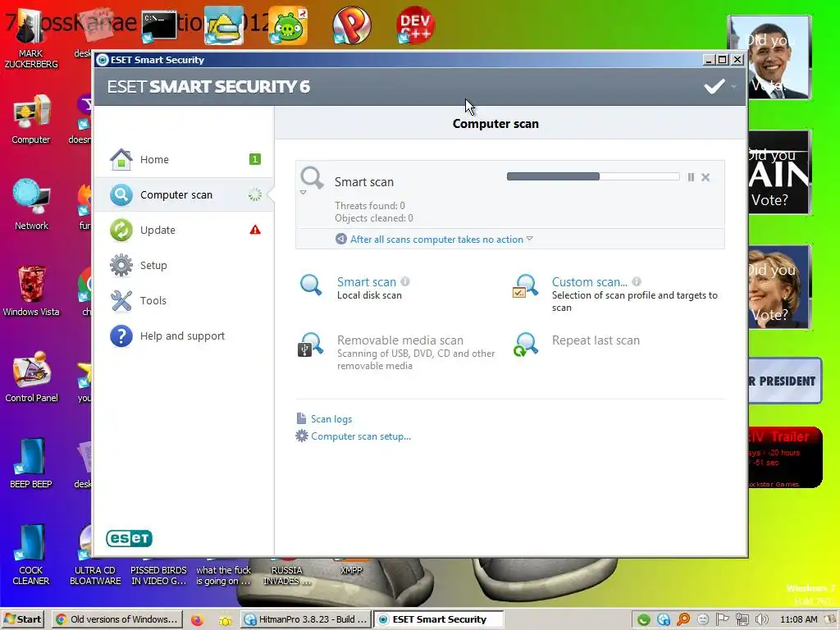The image size is (840, 630).
Task: Select the Computer desktop icon
Action: (x=30, y=120)
